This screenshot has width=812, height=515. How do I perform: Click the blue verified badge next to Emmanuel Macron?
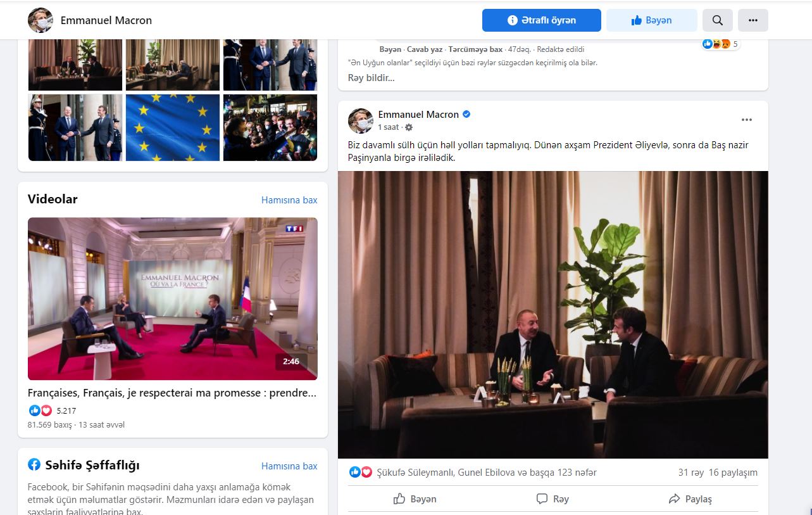pyautogui.click(x=466, y=115)
